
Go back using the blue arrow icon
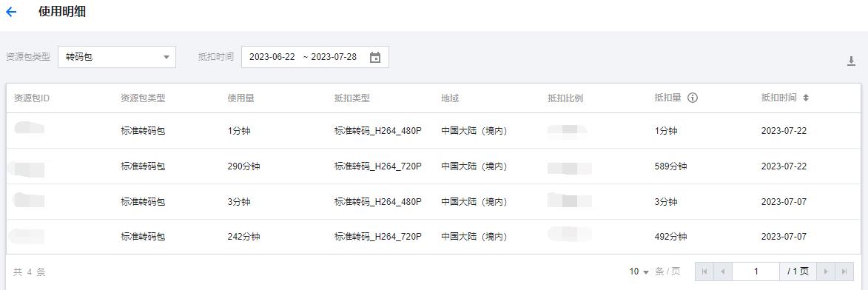tap(11, 12)
